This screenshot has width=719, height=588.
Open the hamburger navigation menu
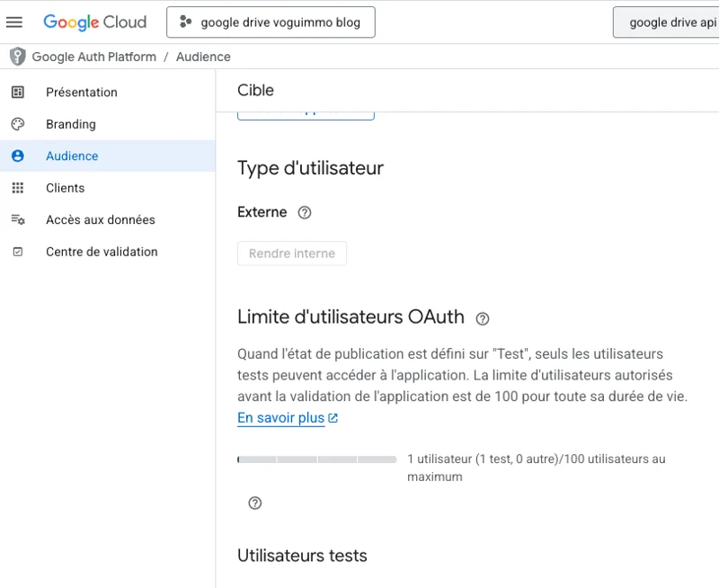(x=14, y=22)
